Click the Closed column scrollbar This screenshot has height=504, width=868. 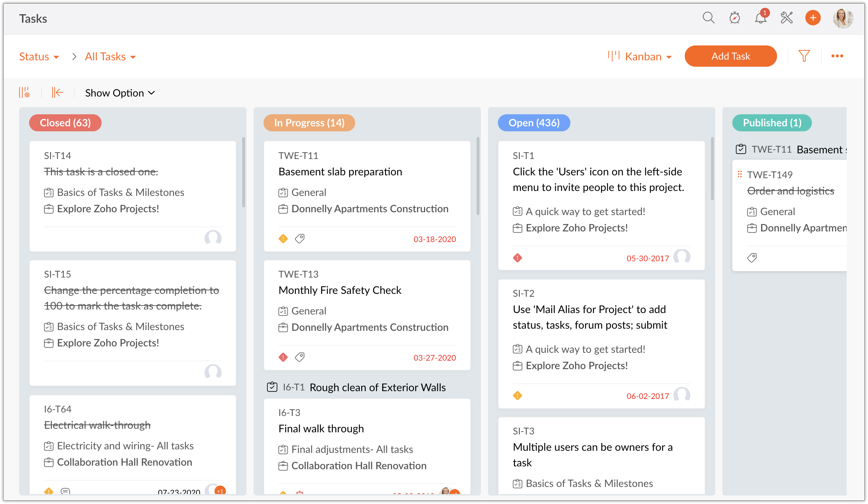click(243, 172)
